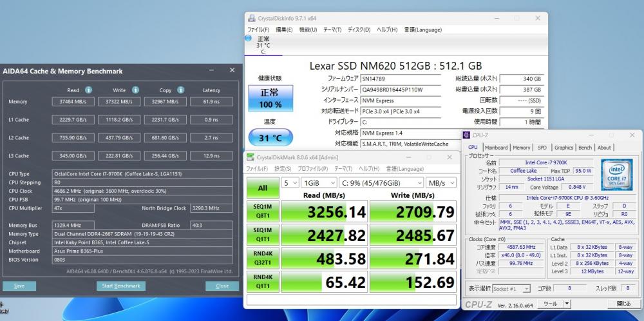Open the test count dropdown showing 5
Image resolution: width=644 pixels, height=321 pixels.
coord(291,183)
